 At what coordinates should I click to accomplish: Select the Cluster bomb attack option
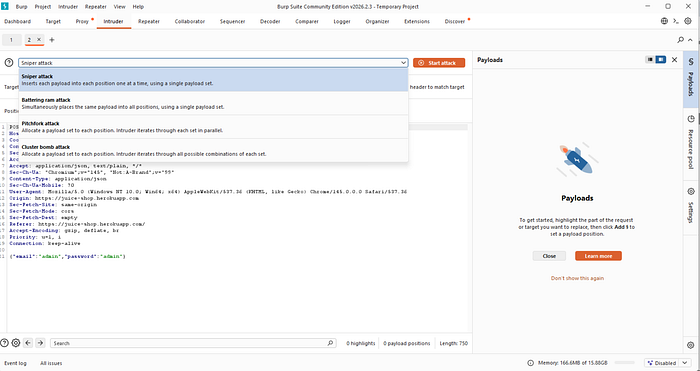[x=213, y=150]
